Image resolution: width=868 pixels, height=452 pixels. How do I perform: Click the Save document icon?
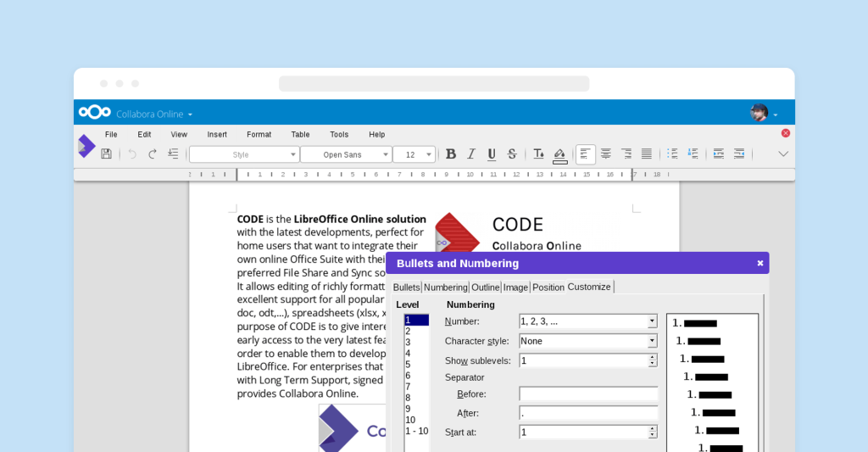tap(106, 153)
